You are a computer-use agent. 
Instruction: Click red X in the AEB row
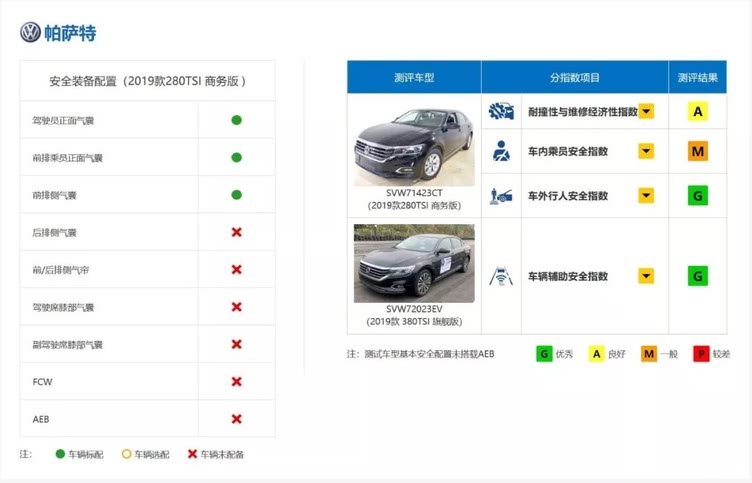click(x=236, y=419)
